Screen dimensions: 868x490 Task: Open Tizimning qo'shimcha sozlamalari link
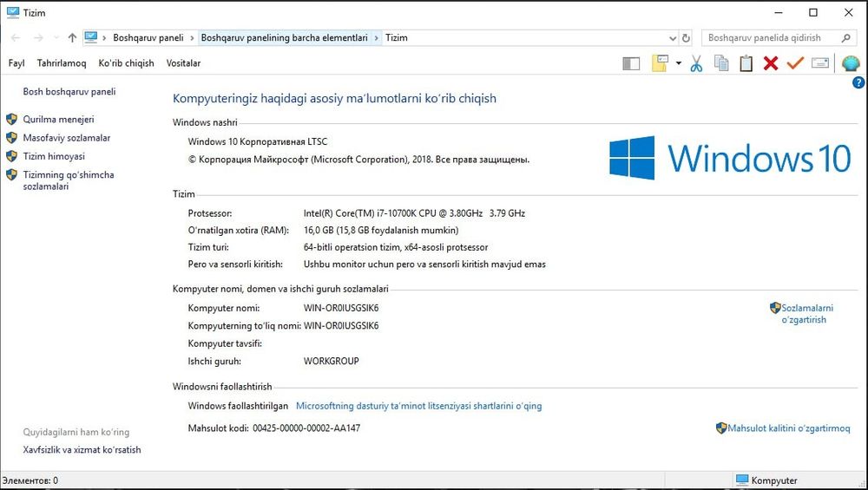tap(68, 180)
